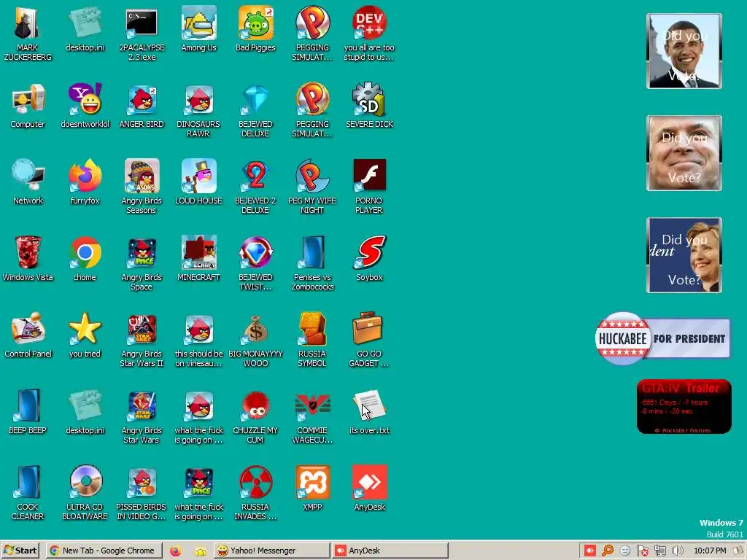Switch to Yahoo! Messenger taskbar button
The image size is (747, 560).
[271, 551]
